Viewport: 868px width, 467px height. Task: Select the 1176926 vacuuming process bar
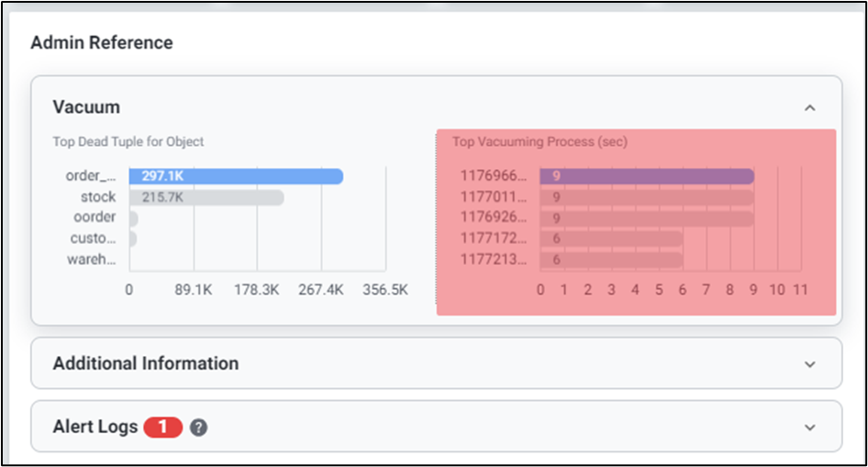click(646, 218)
